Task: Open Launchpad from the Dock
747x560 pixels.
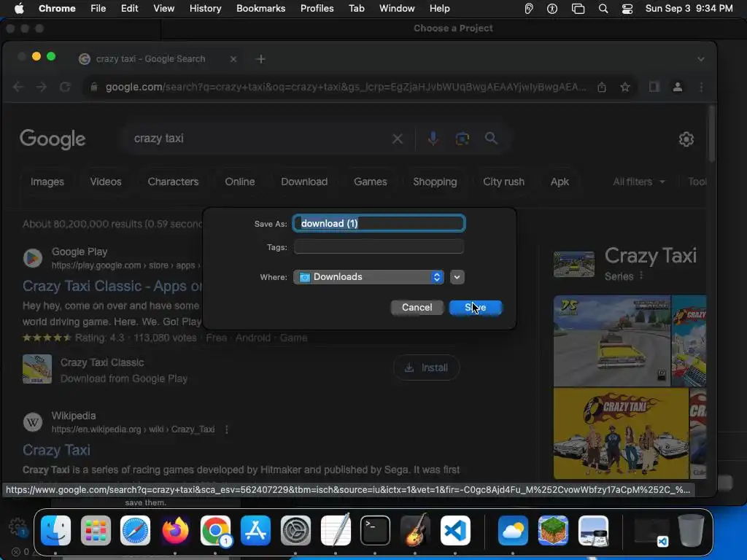Action: (x=96, y=530)
